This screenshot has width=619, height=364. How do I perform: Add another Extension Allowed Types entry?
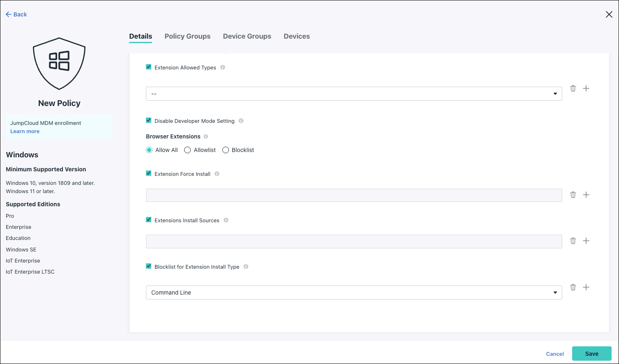(586, 88)
